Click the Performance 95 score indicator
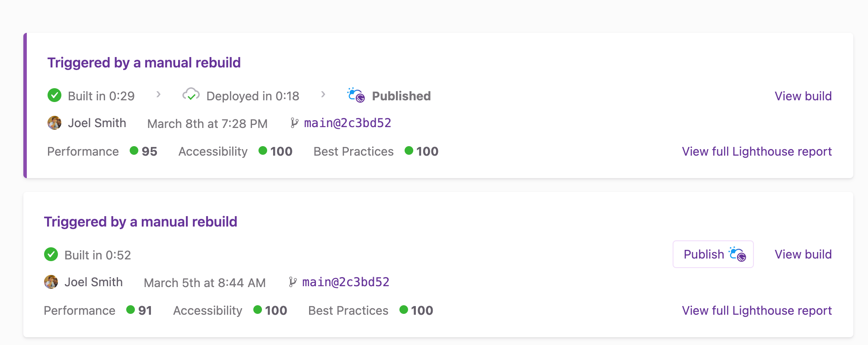This screenshot has width=868, height=345. coord(144,151)
